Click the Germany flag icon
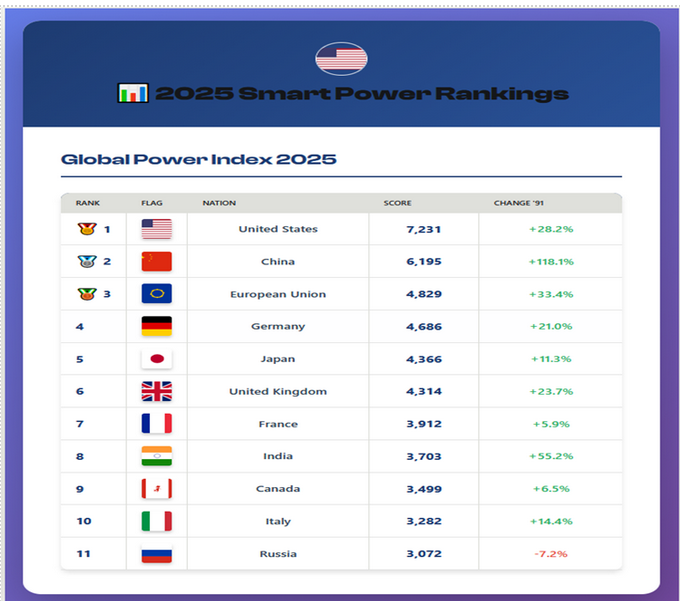680x601 pixels. click(156, 326)
